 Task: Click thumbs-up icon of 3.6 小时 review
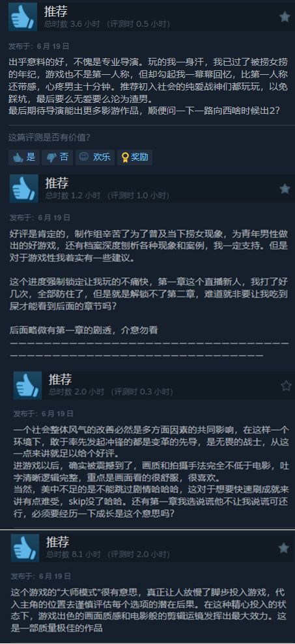point(23,17)
